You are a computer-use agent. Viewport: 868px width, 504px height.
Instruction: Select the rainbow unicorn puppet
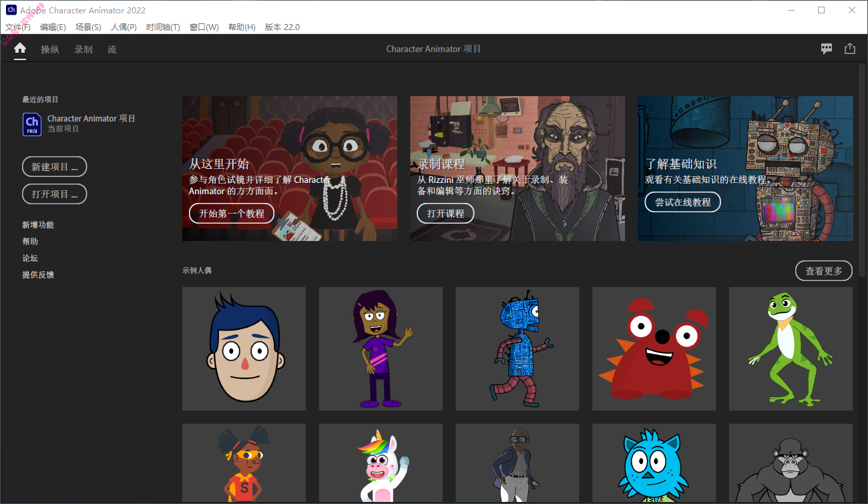click(x=381, y=463)
